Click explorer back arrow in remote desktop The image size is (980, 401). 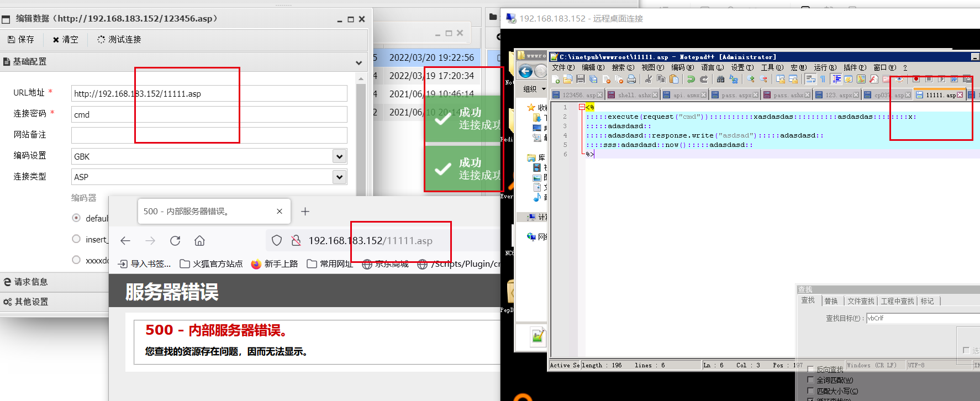pyautogui.click(x=525, y=71)
